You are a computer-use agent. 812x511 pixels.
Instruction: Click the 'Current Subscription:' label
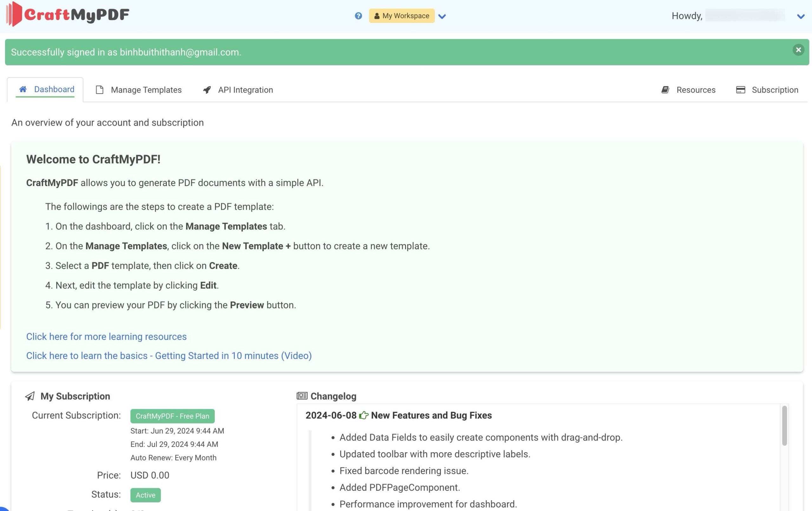[x=76, y=415]
